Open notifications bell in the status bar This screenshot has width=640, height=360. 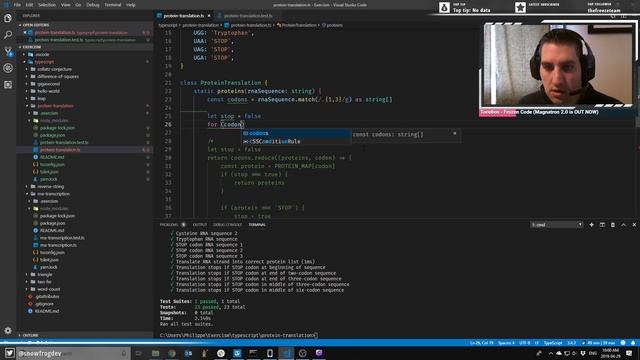click(633, 343)
